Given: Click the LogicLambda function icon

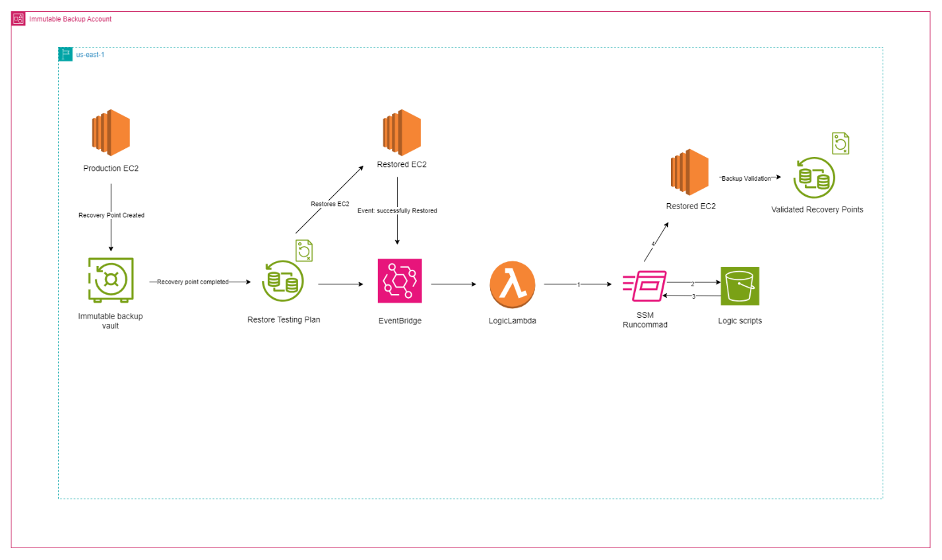Looking at the screenshot, I should pyautogui.click(x=512, y=284).
